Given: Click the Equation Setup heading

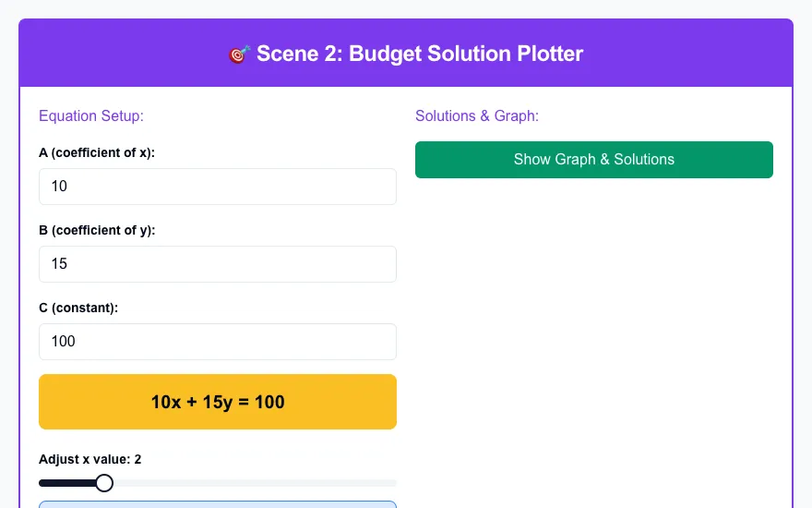Looking at the screenshot, I should pos(91,115).
